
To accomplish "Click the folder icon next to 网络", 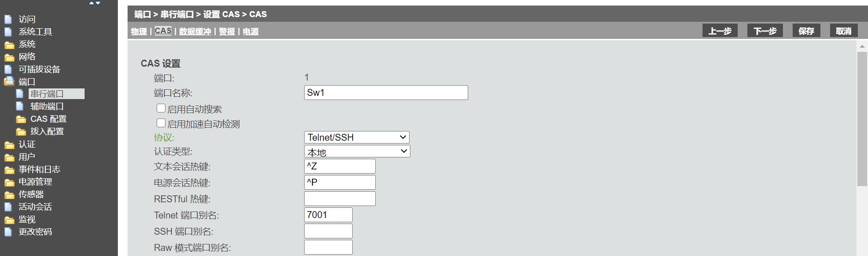I will coord(9,57).
